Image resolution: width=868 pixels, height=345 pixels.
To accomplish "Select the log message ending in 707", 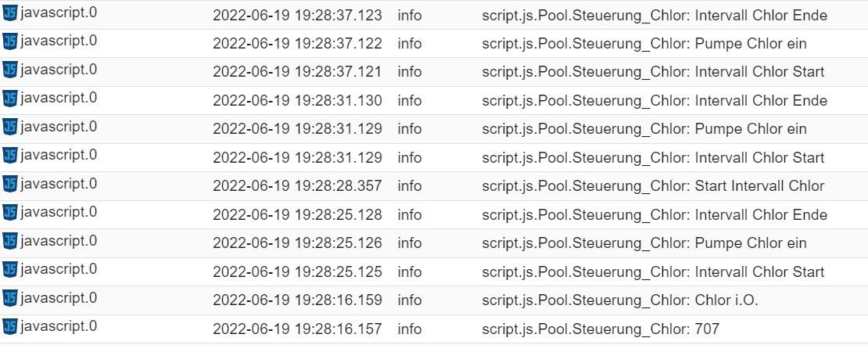I will [x=601, y=329].
